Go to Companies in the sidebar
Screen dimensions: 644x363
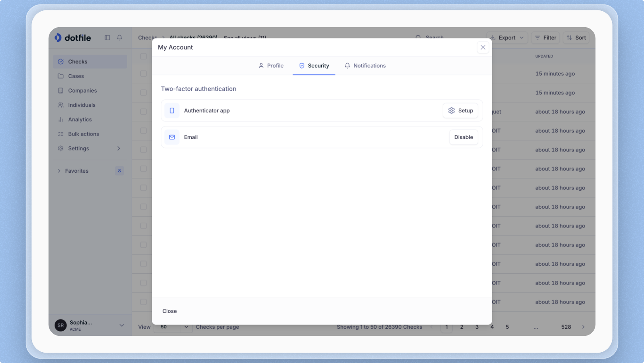click(x=90, y=91)
